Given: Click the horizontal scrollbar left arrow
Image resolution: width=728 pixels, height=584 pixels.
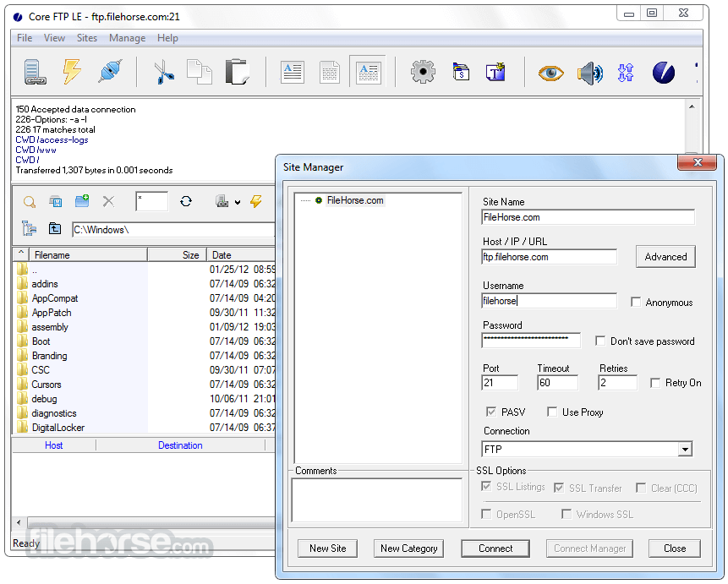Looking at the screenshot, I should click(19, 522).
